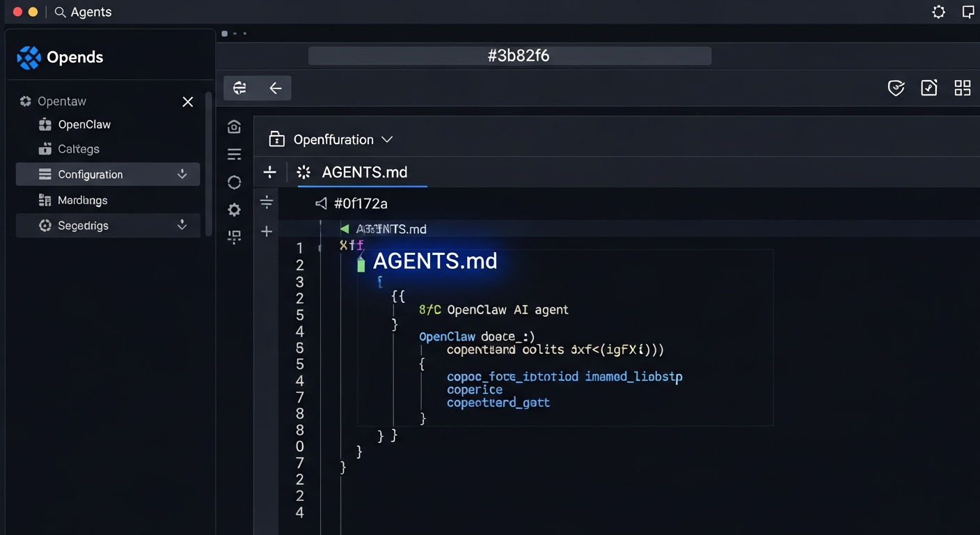Select OpenClaw in the sidebar menu
This screenshot has width=980, height=535.
click(84, 124)
